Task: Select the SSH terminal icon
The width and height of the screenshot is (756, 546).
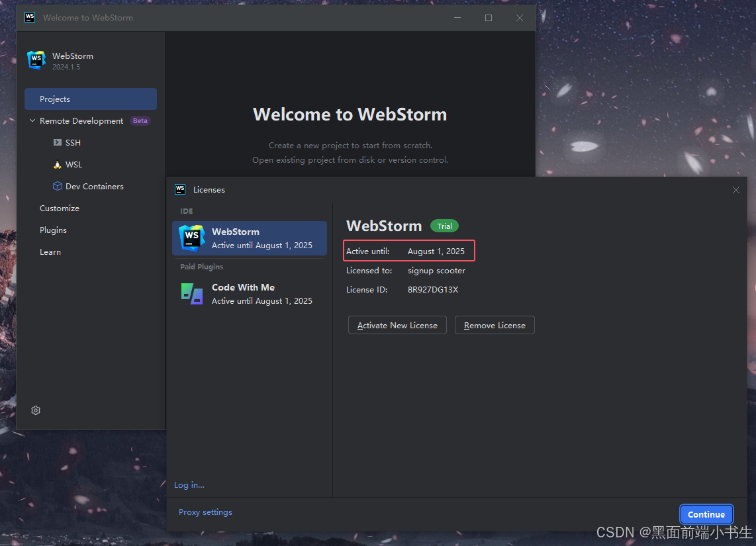Action: coord(58,143)
